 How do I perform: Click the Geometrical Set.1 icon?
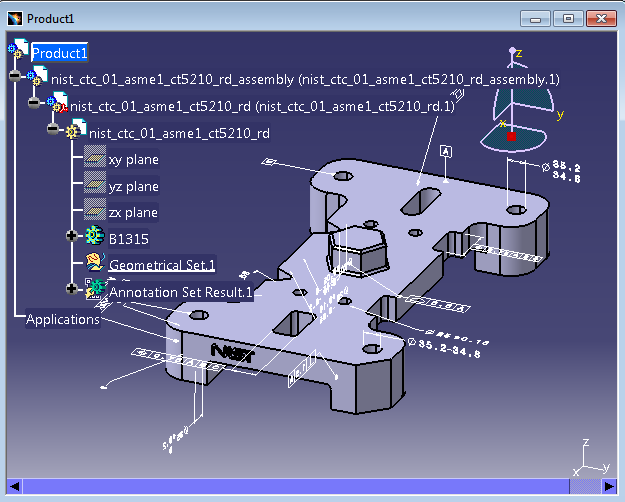coord(95,262)
